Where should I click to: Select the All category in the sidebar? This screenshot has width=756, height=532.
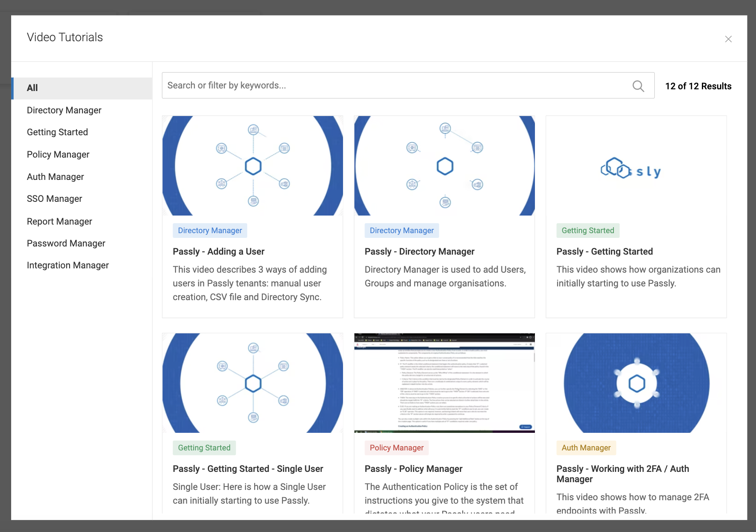[32, 88]
